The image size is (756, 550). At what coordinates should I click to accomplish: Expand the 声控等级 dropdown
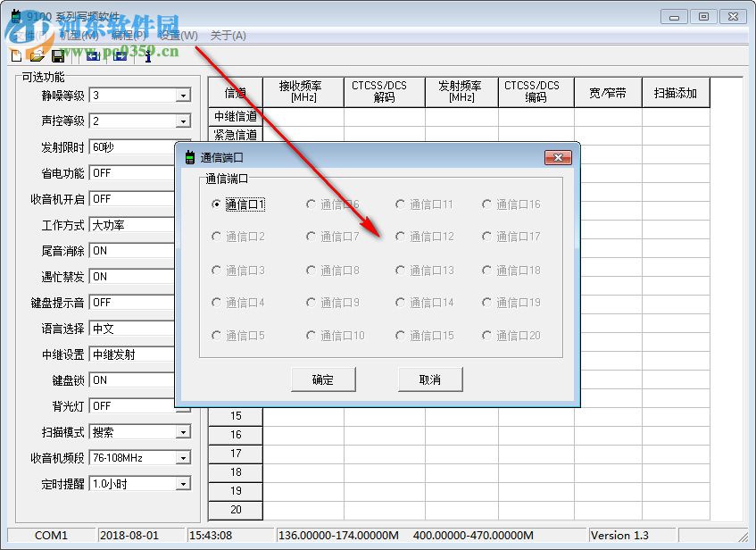pos(183,121)
